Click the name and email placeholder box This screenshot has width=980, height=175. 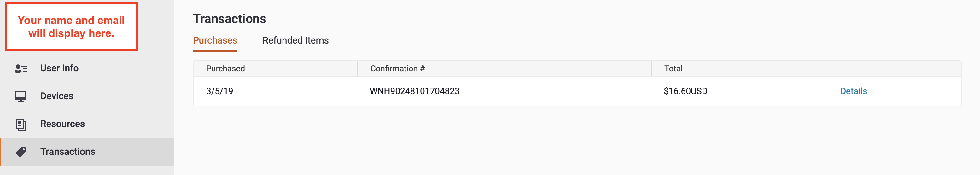click(x=71, y=27)
